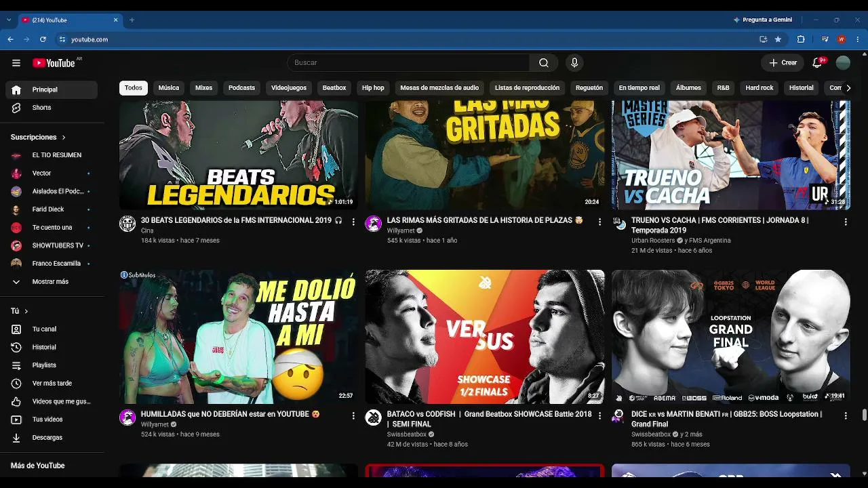
Task: Open the HUMILLADAS que NO DEBERÍAN video title
Action: pyautogui.click(x=231, y=414)
